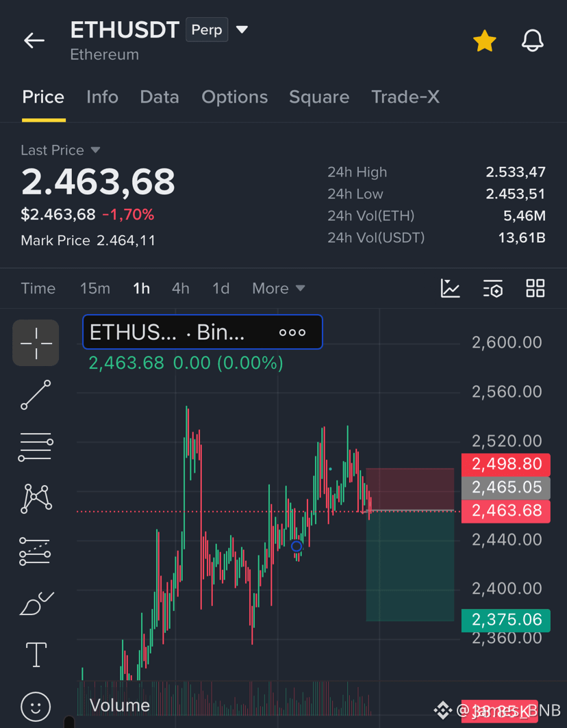Click the blue circle marker on chart
Screen dimensions: 567x728
(x=297, y=546)
